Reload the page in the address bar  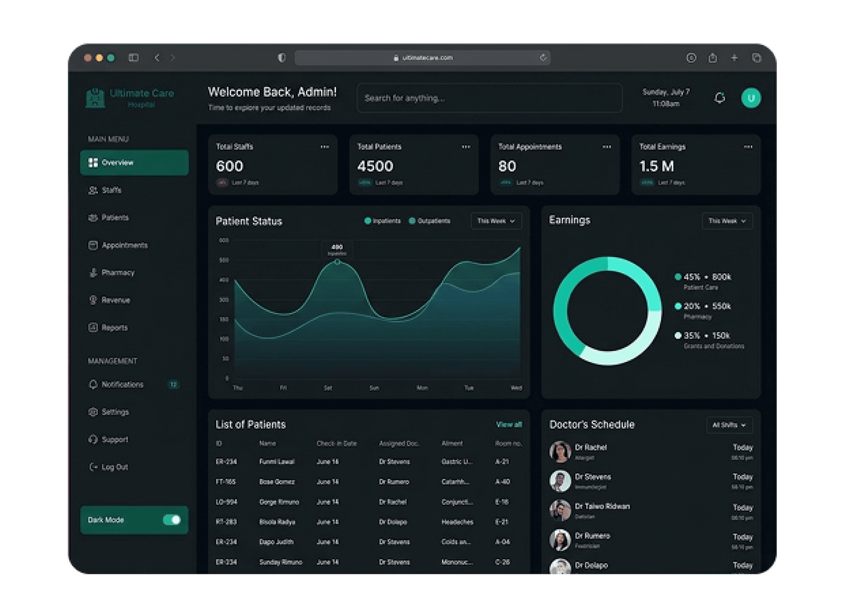tap(543, 58)
